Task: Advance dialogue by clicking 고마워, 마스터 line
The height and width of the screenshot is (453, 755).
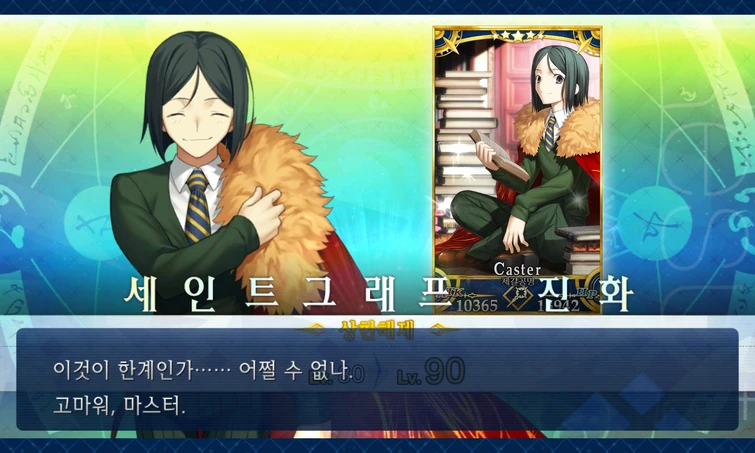Action: [x=119, y=406]
